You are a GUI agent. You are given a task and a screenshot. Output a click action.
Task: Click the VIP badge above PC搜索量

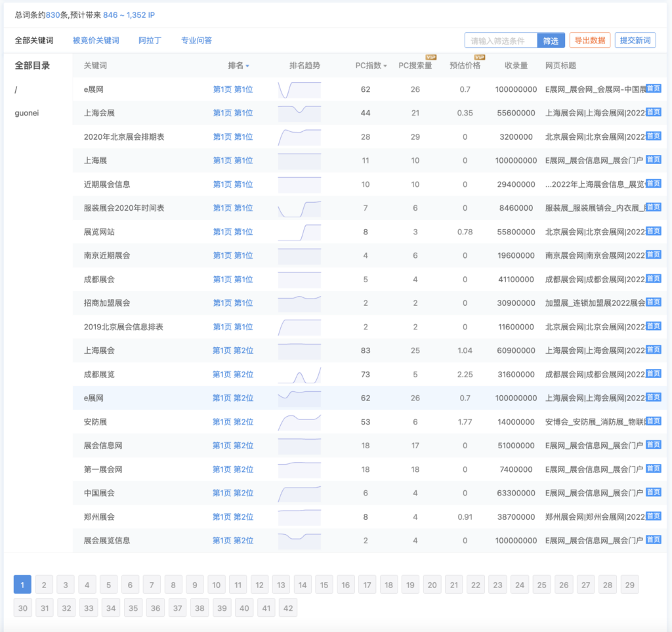click(x=430, y=57)
